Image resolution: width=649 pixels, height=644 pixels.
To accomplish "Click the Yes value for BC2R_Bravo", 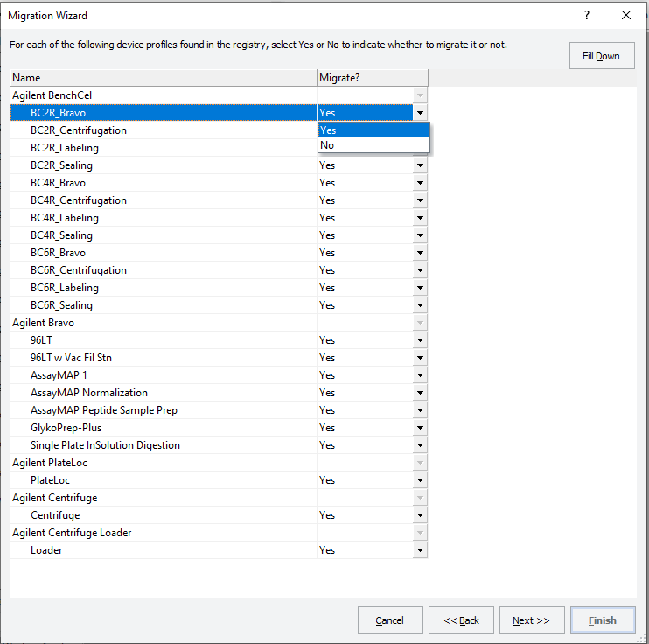I will click(327, 113).
